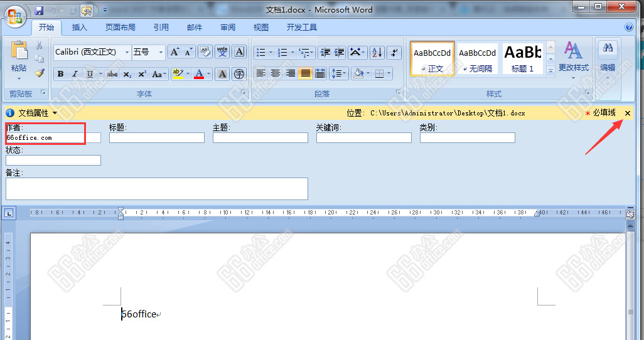The width and height of the screenshot is (644, 340).
Task: Switch to the 邮件 tab
Action: point(195,28)
